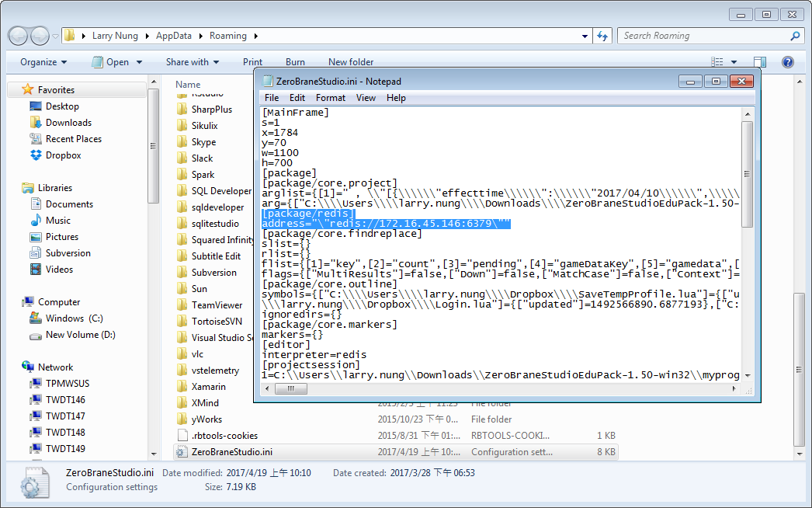Select network computer TWDT147
Image resolution: width=812 pixels, height=508 pixels.
coord(65,416)
